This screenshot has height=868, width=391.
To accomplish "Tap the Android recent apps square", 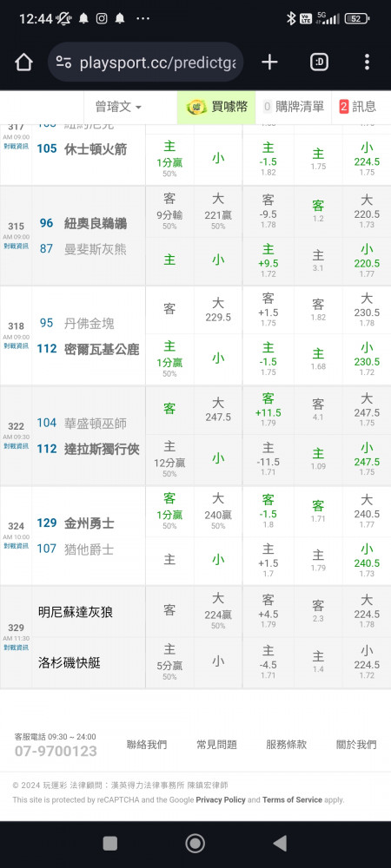I will [110, 843].
